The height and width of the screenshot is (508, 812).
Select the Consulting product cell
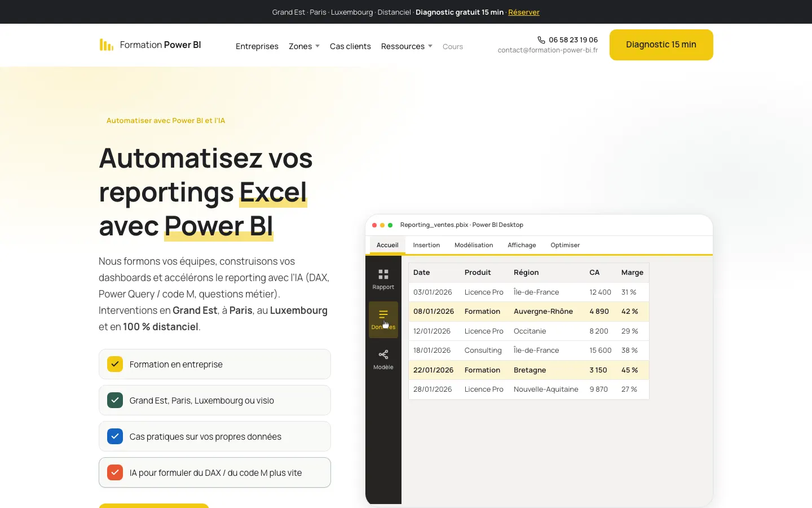483,350
